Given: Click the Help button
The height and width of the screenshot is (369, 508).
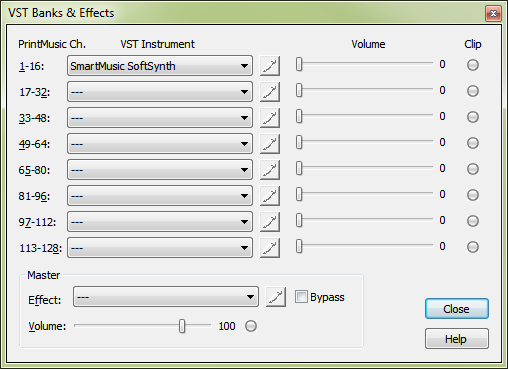Looking at the screenshot, I should [x=457, y=339].
